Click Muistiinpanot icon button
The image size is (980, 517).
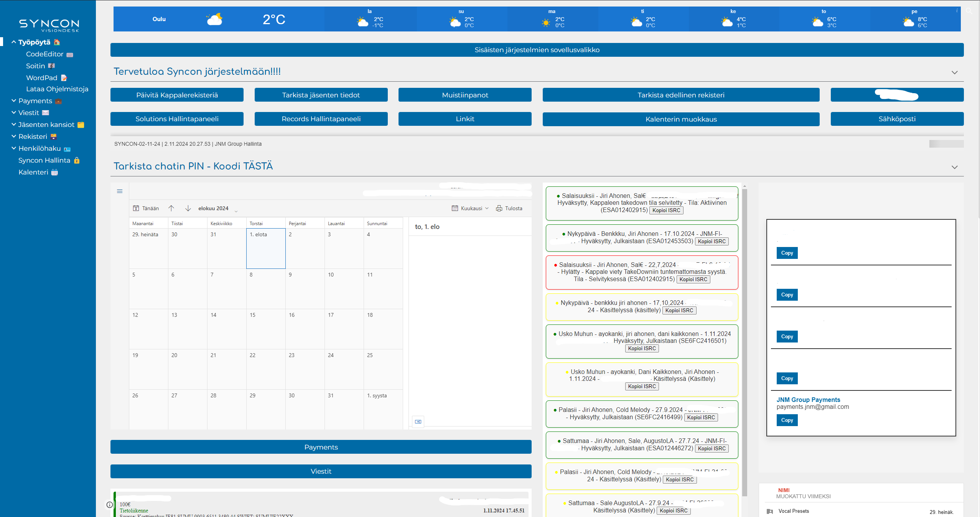[x=465, y=95]
